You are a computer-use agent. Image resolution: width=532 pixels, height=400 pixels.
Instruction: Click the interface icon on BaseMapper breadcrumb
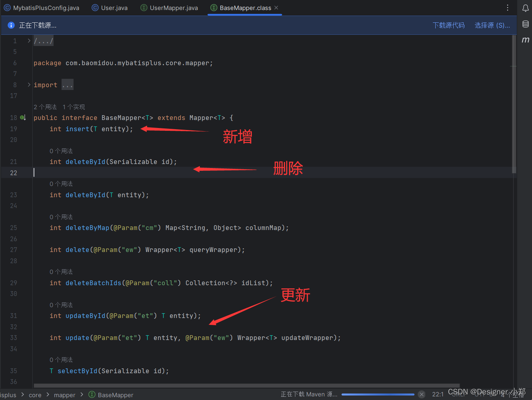(x=92, y=395)
